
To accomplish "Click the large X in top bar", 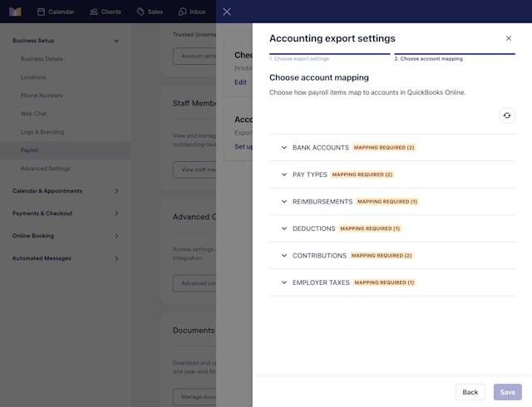I will [227, 12].
